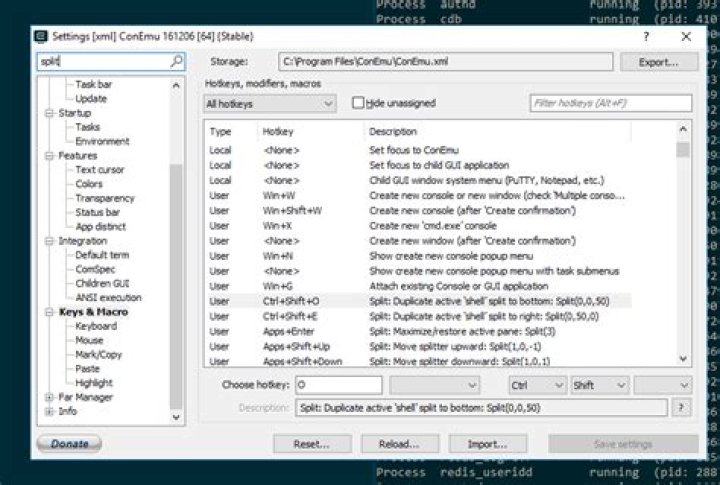The width and height of the screenshot is (720, 485).
Task: Click the settings tree scroll up arrow
Action: pyautogui.click(x=176, y=85)
